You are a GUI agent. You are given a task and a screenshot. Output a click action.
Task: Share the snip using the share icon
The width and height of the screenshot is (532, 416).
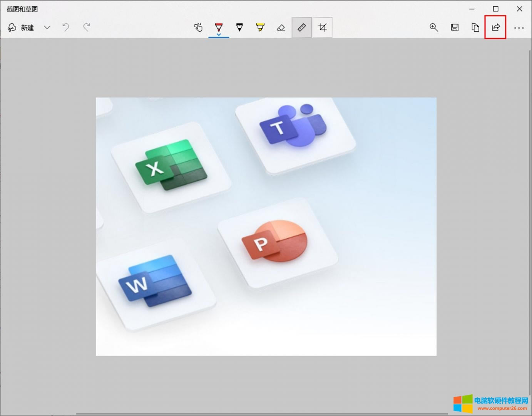(495, 27)
